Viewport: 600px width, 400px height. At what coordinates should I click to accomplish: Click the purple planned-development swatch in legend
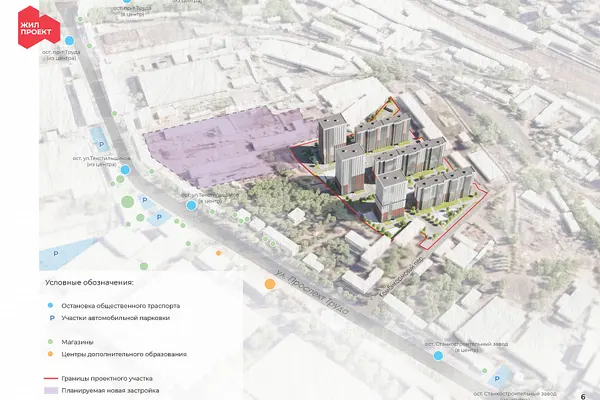click(51, 390)
